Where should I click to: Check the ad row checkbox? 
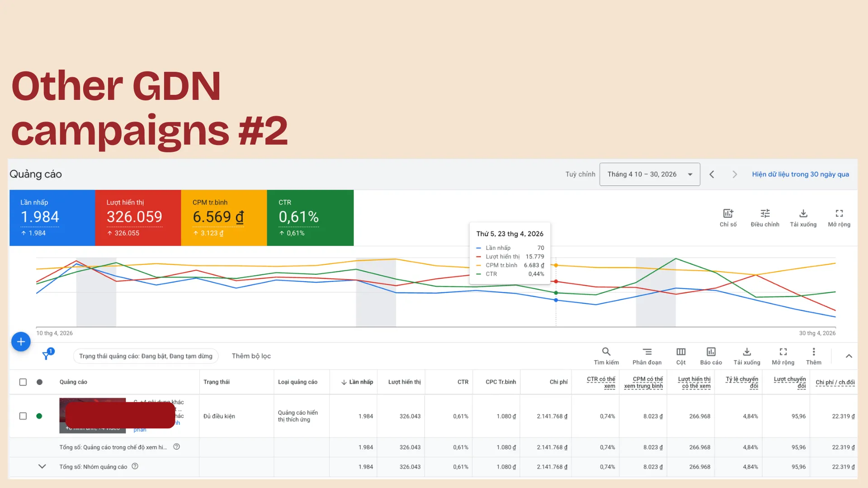(x=23, y=416)
